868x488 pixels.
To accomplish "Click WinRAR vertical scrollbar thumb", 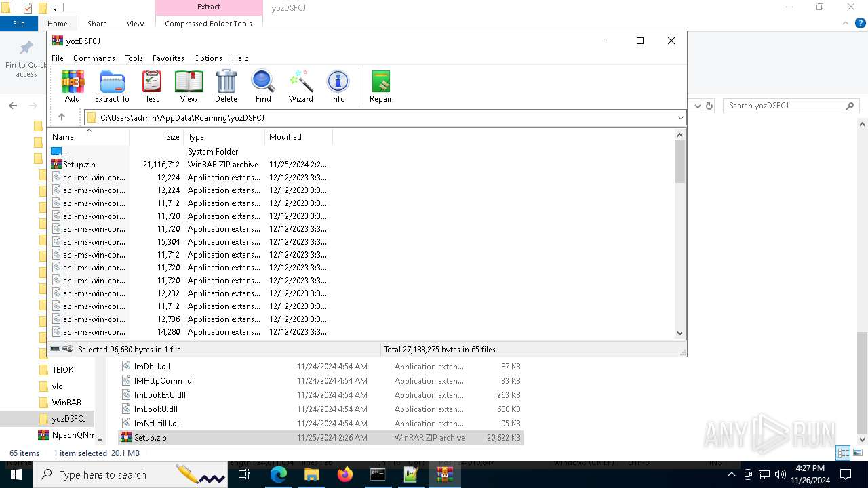I will coord(679,162).
